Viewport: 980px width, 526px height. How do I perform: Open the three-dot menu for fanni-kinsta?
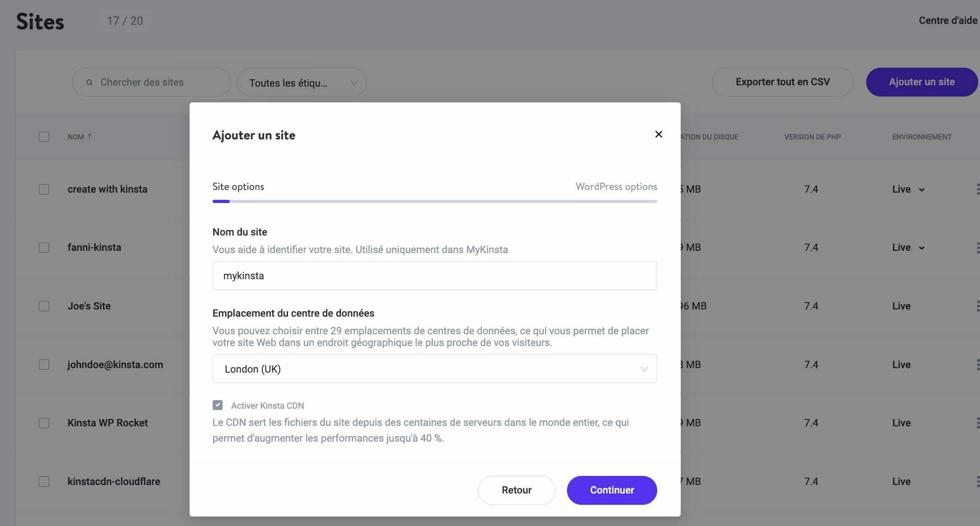pyautogui.click(x=977, y=247)
